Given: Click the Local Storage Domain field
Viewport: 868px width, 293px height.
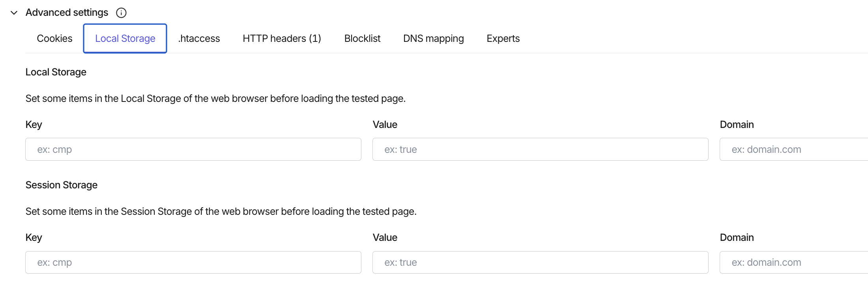Looking at the screenshot, I should point(794,149).
